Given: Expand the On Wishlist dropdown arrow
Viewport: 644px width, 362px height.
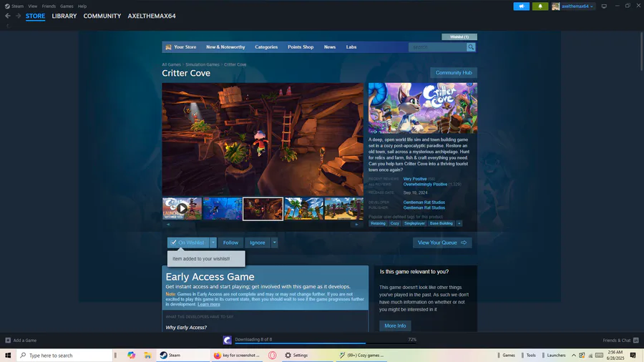Looking at the screenshot, I should pos(213,243).
